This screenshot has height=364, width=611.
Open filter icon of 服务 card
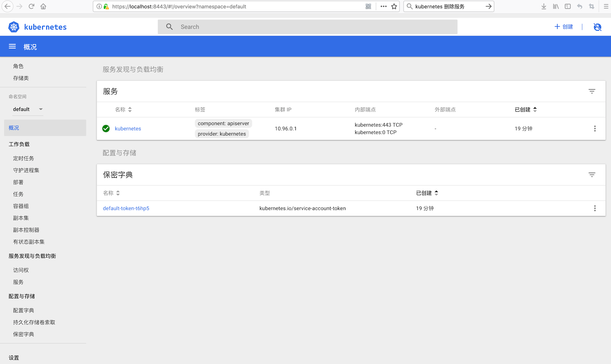tap(592, 91)
